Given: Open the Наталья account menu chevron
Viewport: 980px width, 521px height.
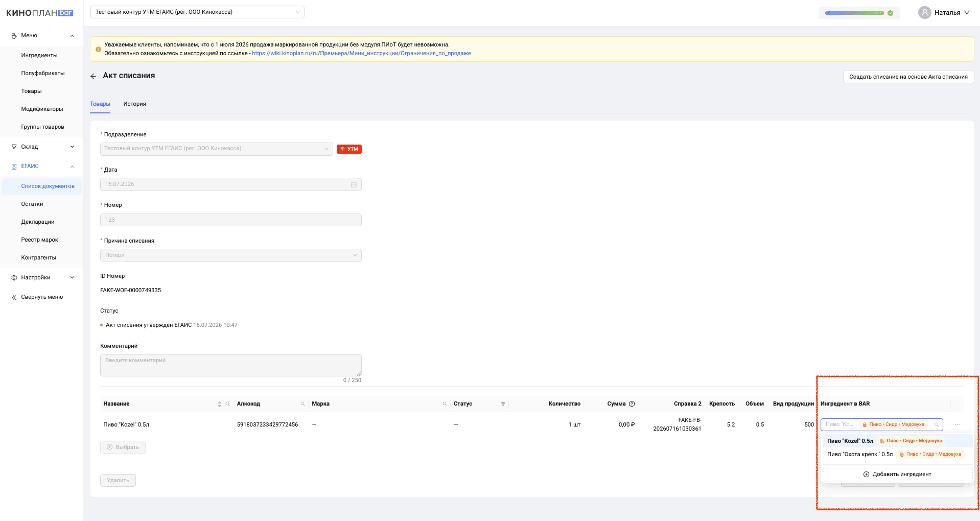Looking at the screenshot, I should 967,12.
